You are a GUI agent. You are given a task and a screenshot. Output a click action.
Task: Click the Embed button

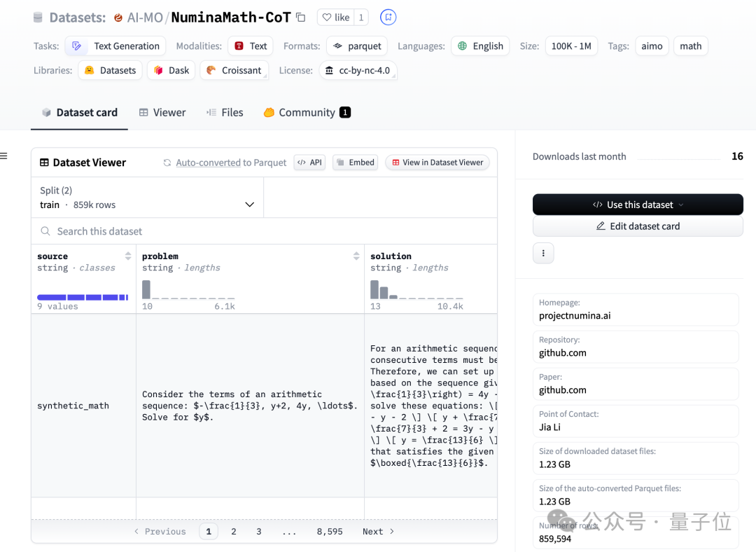[356, 162]
